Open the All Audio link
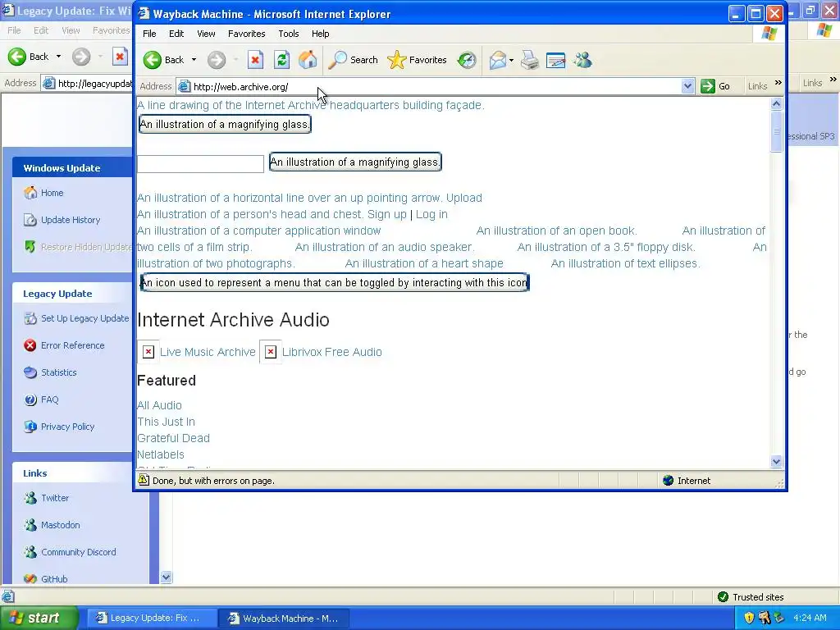The height and width of the screenshot is (630, 840). point(160,405)
